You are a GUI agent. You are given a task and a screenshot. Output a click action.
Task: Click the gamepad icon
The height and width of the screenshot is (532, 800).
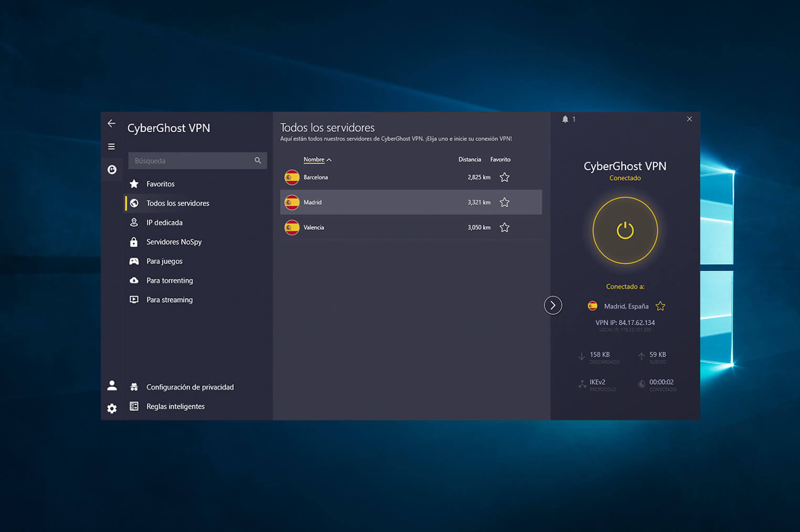pos(134,261)
